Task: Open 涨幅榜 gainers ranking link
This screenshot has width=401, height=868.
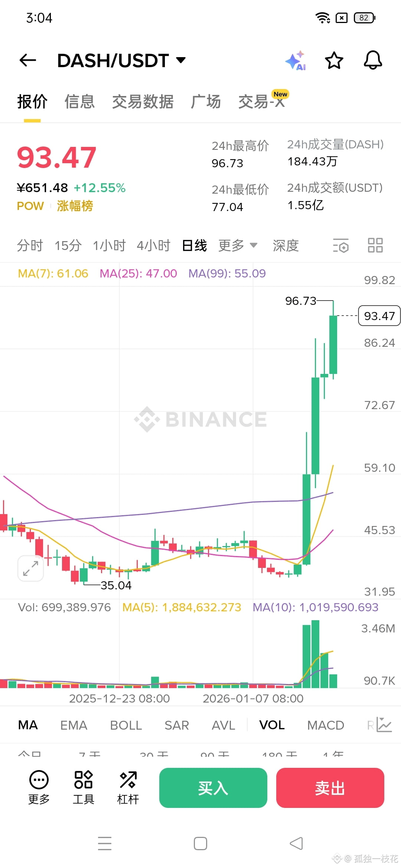Action: pyautogui.click(x=75, y=206)
